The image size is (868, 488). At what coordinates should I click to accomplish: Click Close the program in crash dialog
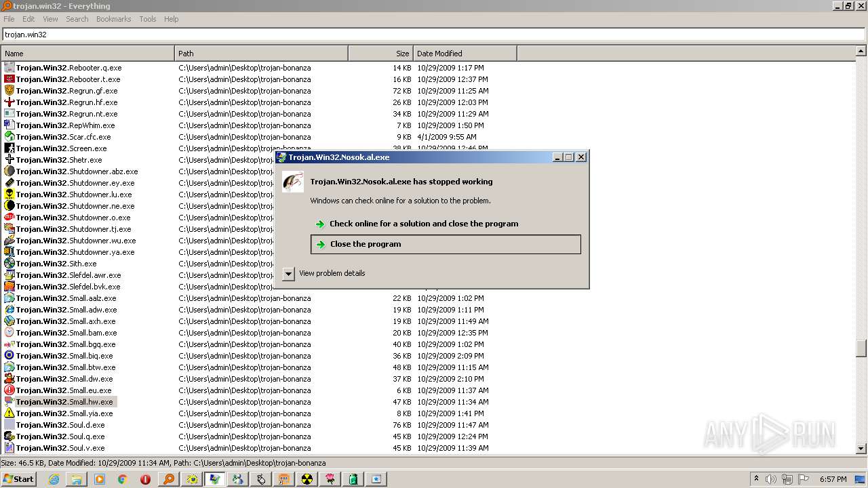[446, 244]
